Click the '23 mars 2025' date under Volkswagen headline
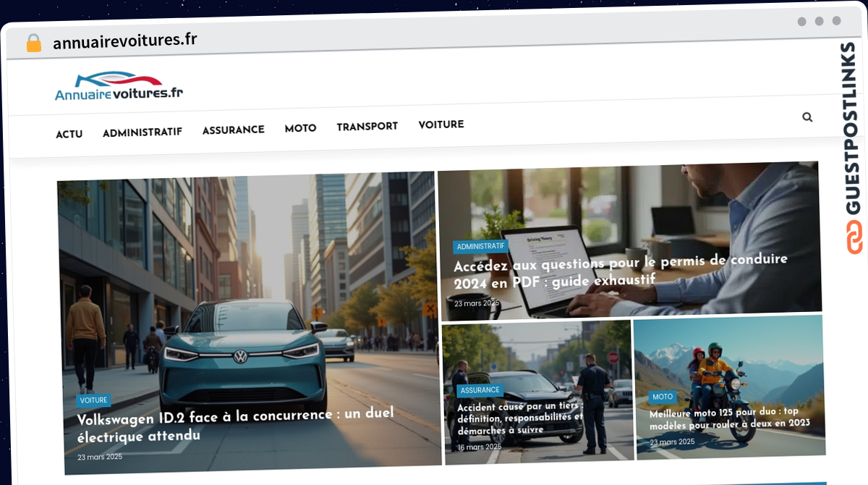Screen dimensions: 868x485 pyautogui.click(x=100, y=457)
